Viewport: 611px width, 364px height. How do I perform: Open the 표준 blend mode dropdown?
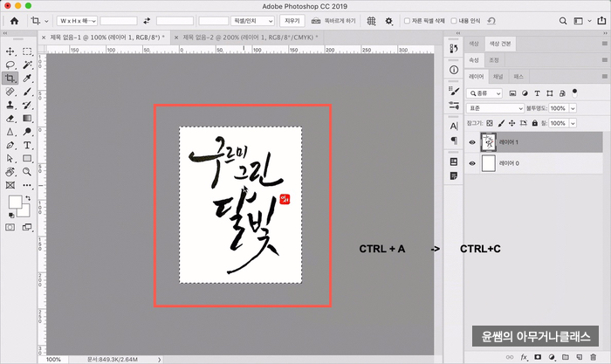pyautogui.click(x=495, y=108)
